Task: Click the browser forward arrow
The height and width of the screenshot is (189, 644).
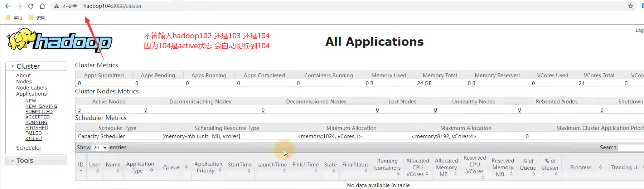Action: coord(19,6)
